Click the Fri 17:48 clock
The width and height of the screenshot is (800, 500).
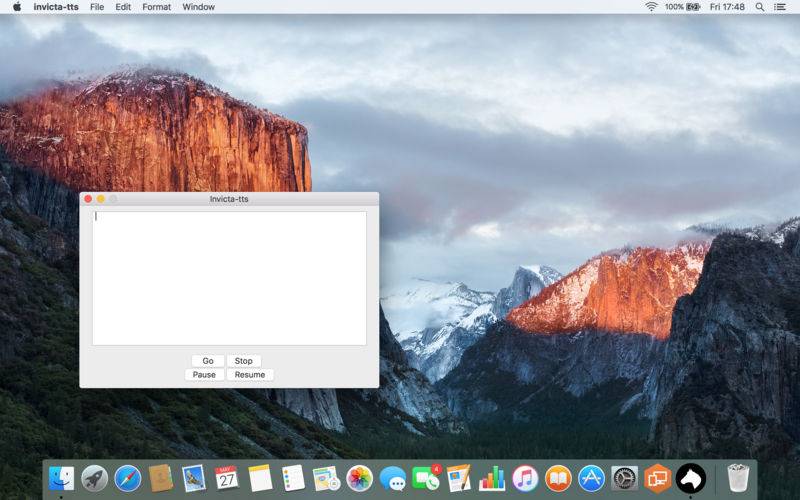tap(727, 7)
